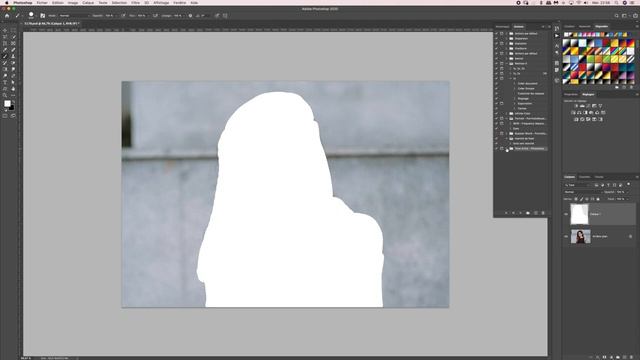Viewport: 640px width, 360px height.
Task: Expand the highlighted action set
Action: 507,149
